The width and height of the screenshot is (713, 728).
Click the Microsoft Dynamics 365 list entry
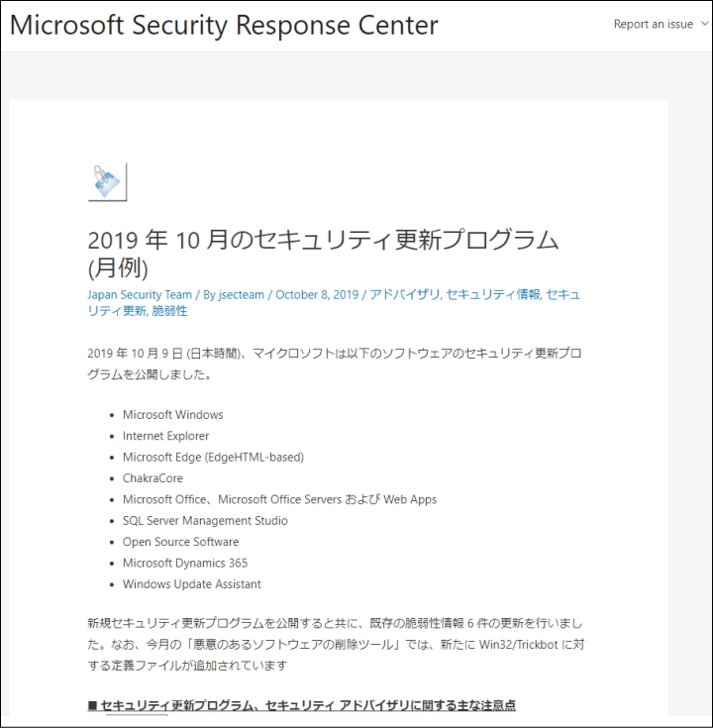click(185, 564)
